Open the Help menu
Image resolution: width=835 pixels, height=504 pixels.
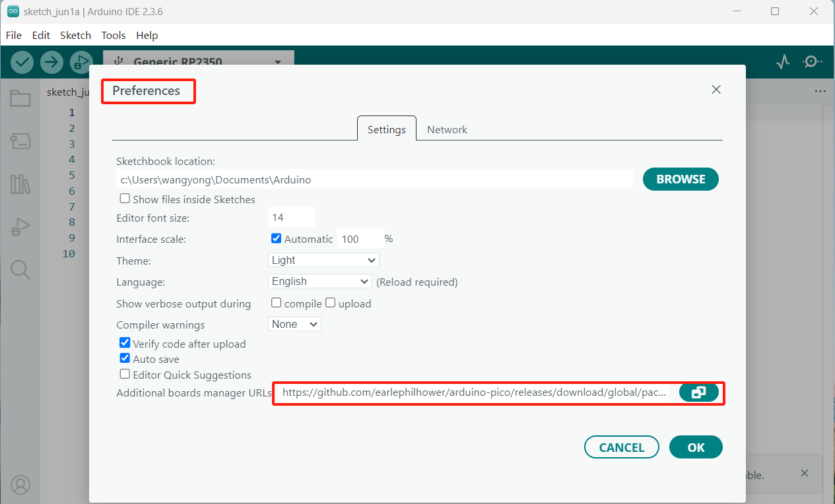point(147,35)
